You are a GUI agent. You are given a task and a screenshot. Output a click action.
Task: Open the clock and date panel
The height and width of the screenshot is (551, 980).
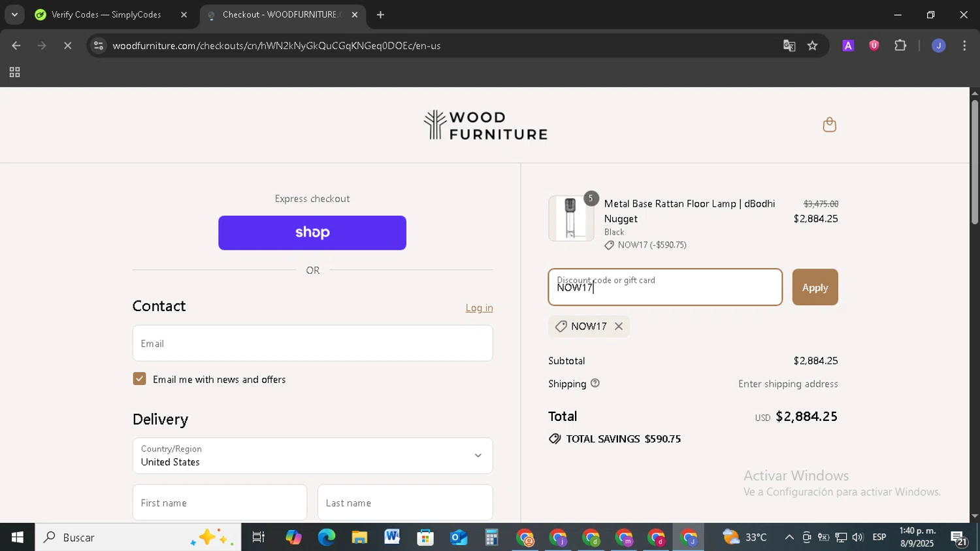click(917, 537)
